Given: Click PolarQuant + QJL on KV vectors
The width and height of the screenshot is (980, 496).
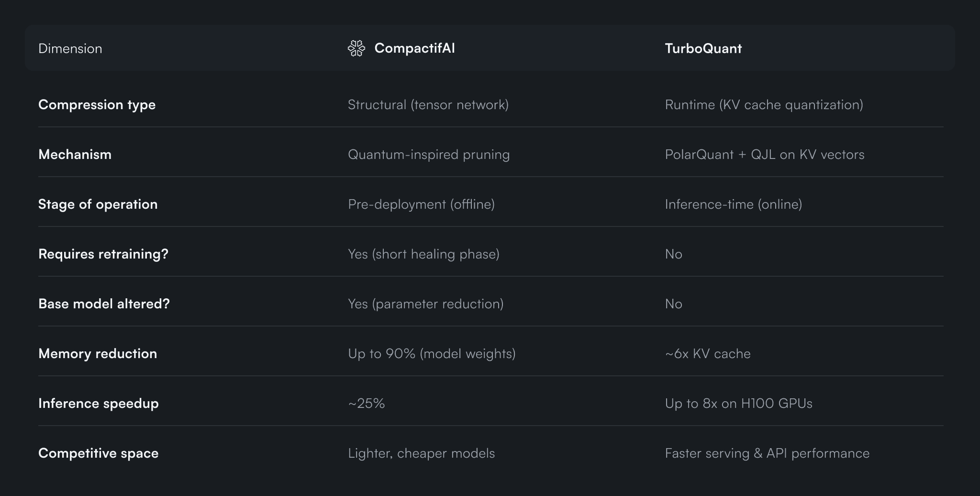Looking at the screenshot, I should 764,155.
